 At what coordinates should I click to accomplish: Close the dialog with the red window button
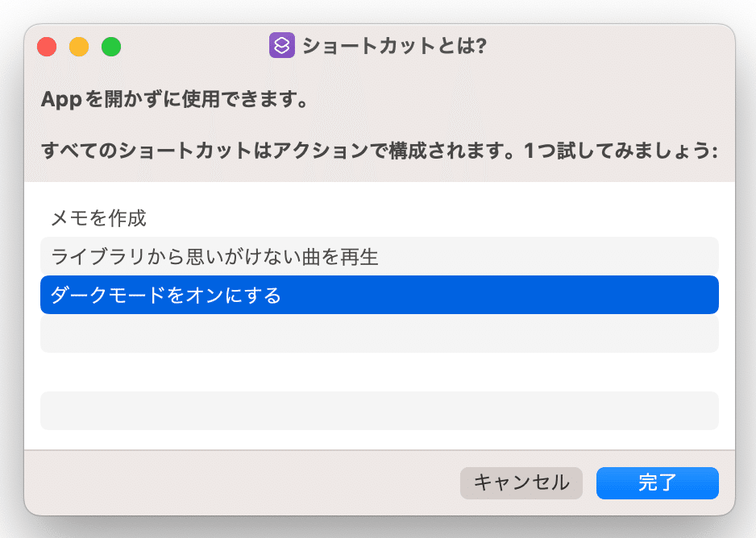[47, 47]
